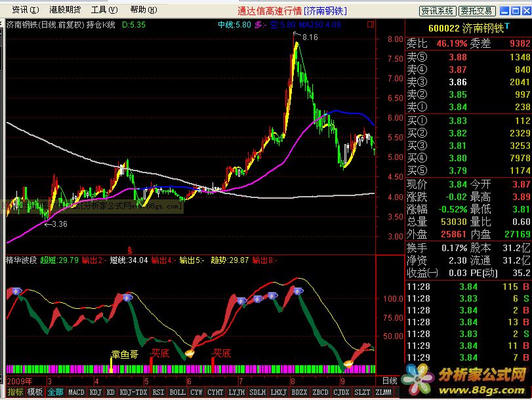This screenshot has height=400, width=532.
Task: Select the 模板 tab
Action: (35, 392)
